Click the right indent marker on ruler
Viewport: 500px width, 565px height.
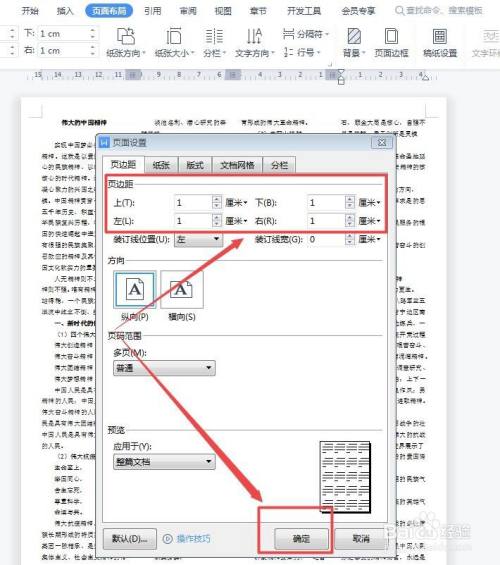(x=425, y=77)
